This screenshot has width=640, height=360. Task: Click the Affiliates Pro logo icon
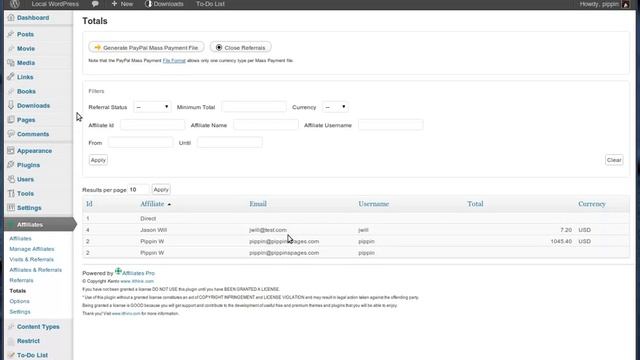(x=118, y=271)
